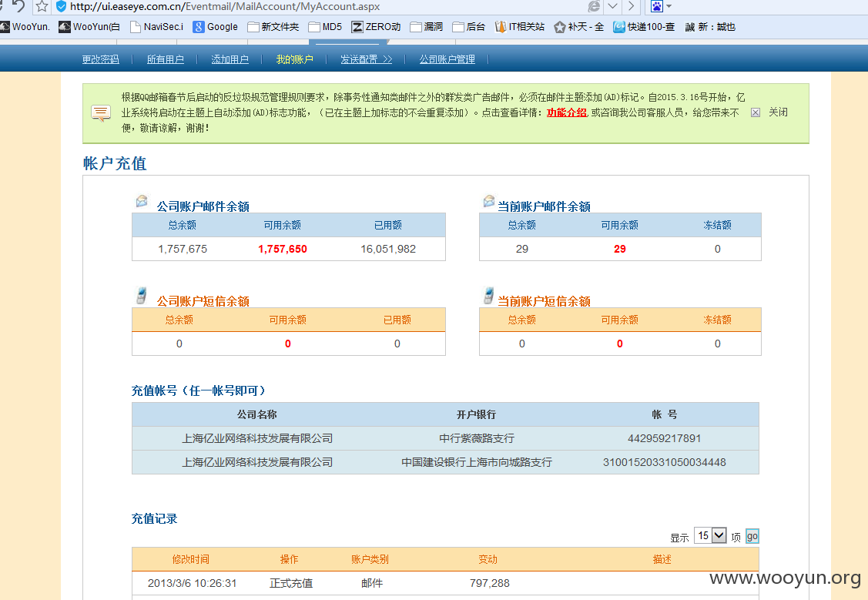Open the 誠 新：誠也 bookmark
Viewport: 868px width, 600px height.
point(710,26)
